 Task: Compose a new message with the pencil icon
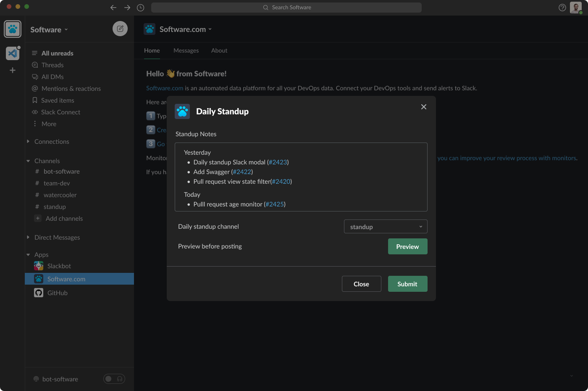(120, 29)
